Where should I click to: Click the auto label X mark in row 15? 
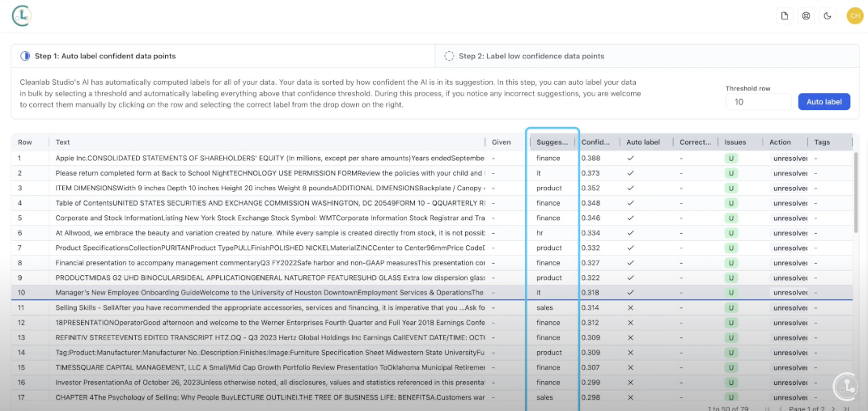pos(630,367)
